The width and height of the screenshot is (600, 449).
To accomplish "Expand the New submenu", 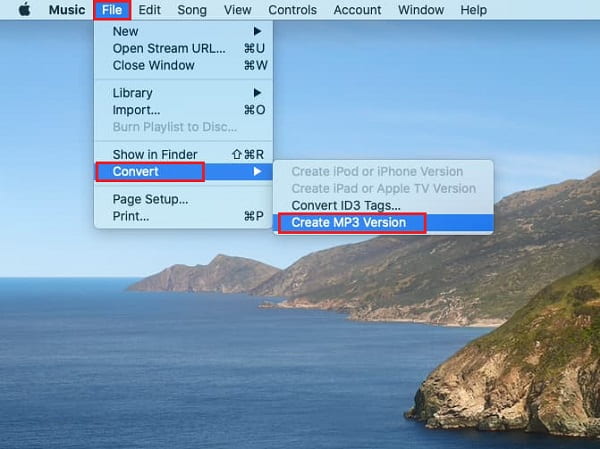I will tap(183, 31).
